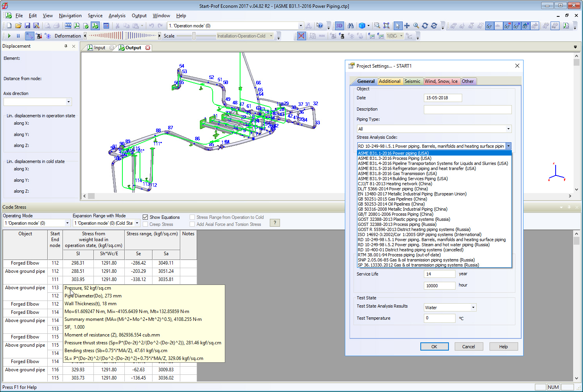Switch to the Additional tab
The image size is (583, 392).
389,81
